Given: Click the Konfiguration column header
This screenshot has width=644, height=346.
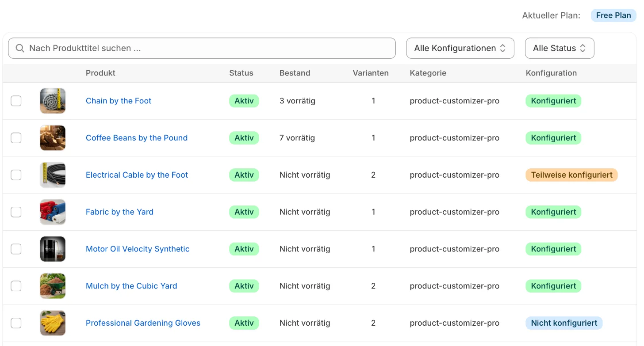Looking at the screenshot, I should point(551,73).
